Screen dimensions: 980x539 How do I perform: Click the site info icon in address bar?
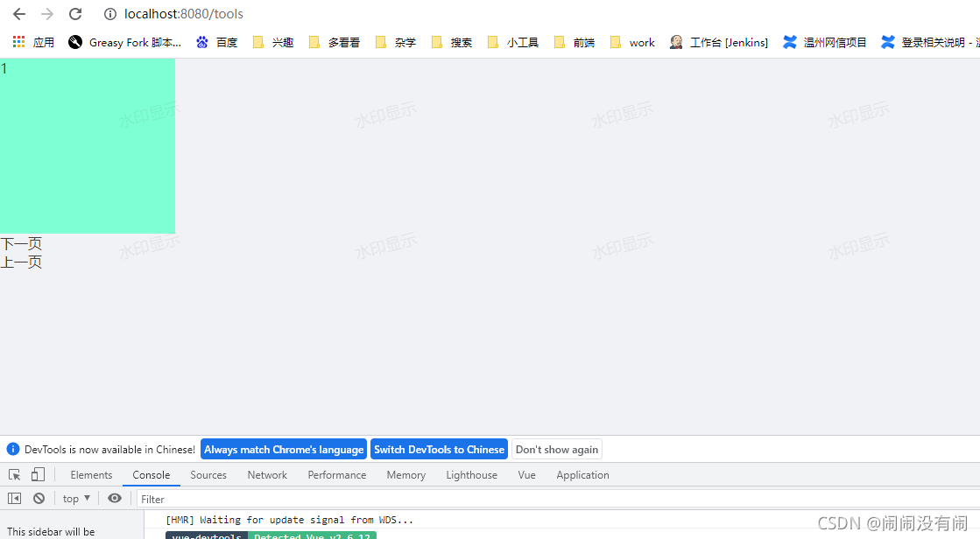110,14
